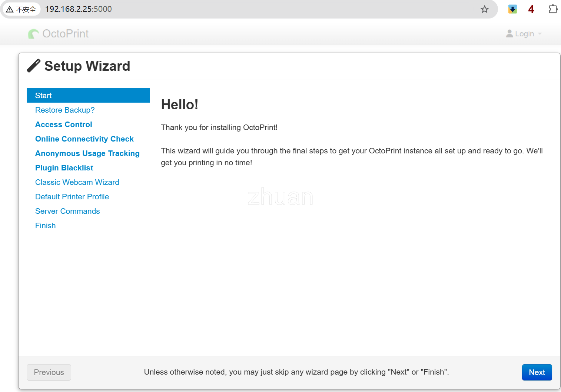Click the 'Thank you for installing OctoPrint!' text

tap(219, 127)
